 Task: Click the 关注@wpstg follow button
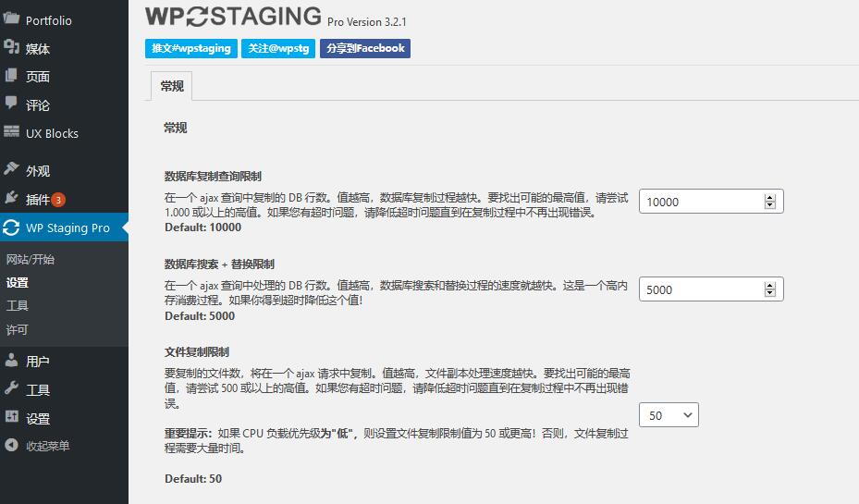coord(278,48)
